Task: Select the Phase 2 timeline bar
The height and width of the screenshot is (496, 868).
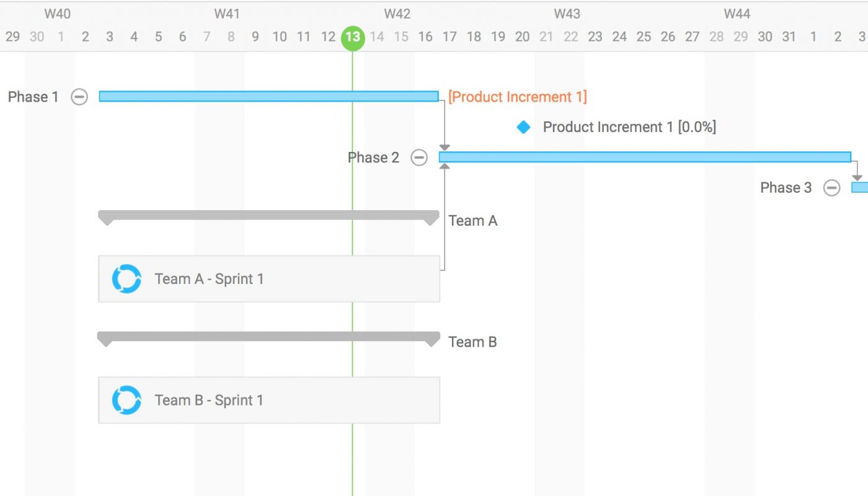Action: (x=645, y=157)
